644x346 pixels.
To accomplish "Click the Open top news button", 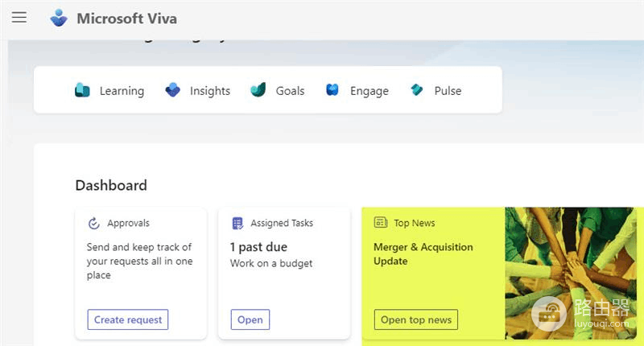I will (x=416, y=319).
